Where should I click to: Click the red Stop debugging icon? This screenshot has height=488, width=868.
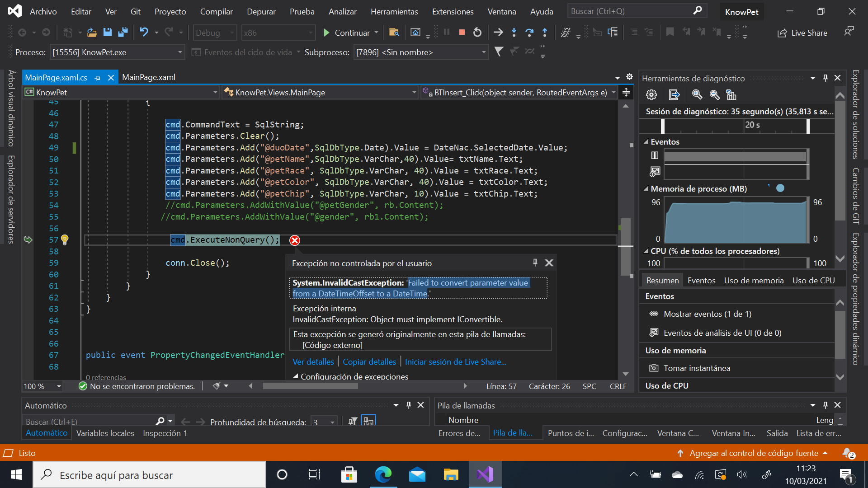click(x=462, y=32)
